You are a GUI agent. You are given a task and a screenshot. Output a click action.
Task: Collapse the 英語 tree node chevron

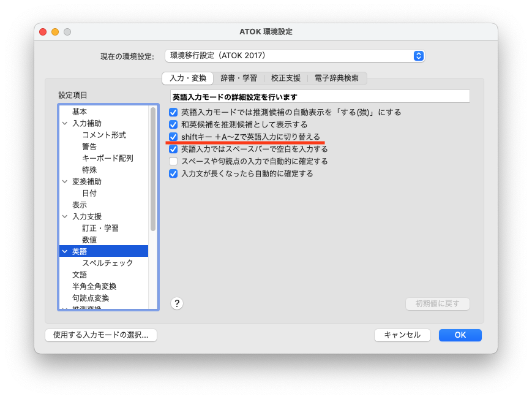click(65, 251)
